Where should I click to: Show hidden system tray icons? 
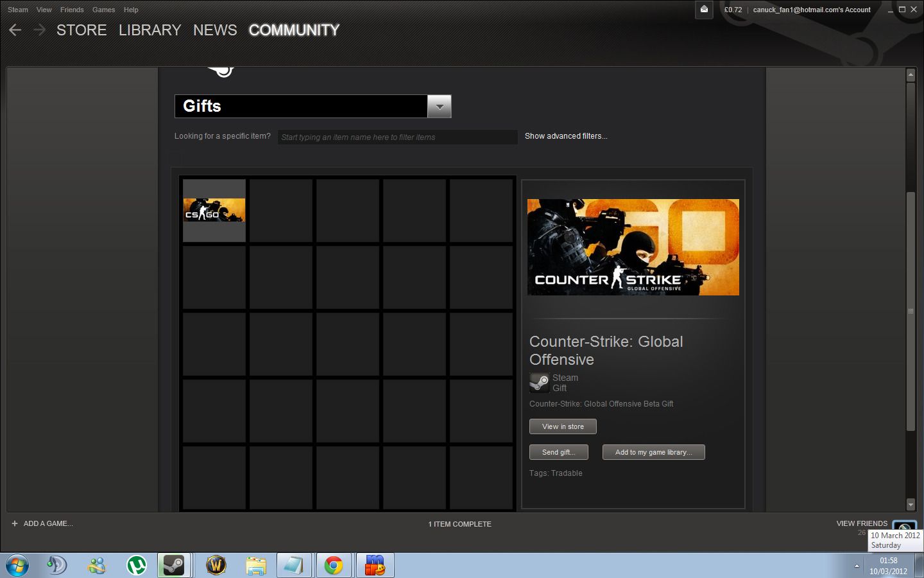857,566
